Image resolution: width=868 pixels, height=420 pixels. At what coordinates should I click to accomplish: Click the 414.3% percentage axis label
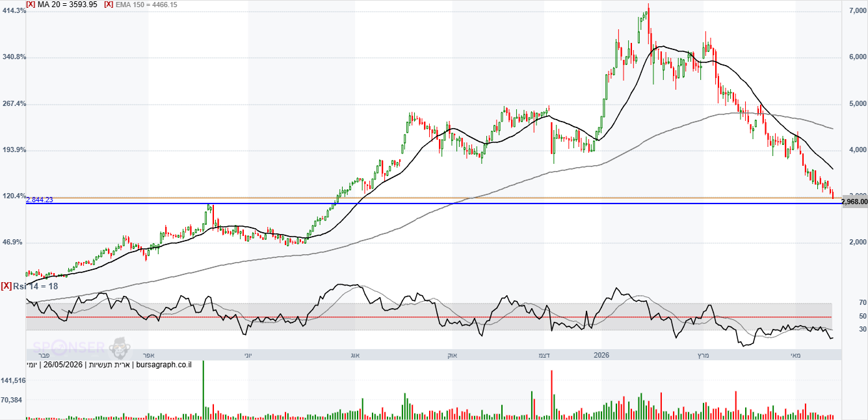[13, 10]
